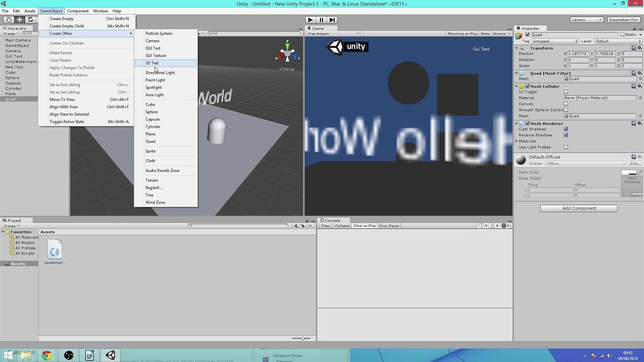
Task: Toggle Cast Shadows checkbox
Action: click(566, 129)
